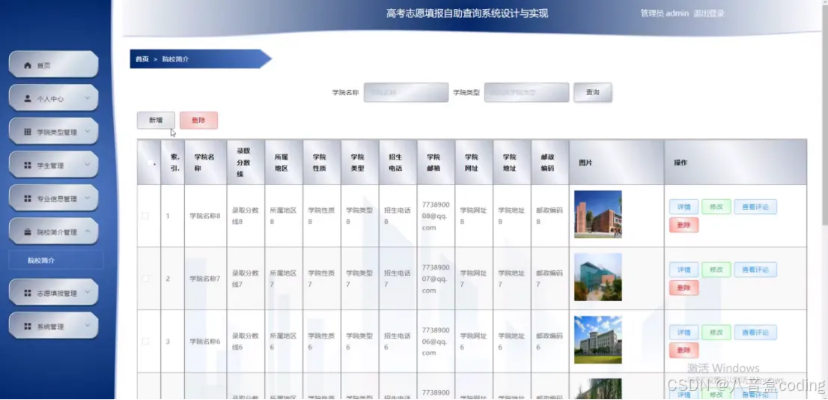Click the 学院名称7 name cell
This screenshot has height=400, width=828.
(x=205, y=278)
